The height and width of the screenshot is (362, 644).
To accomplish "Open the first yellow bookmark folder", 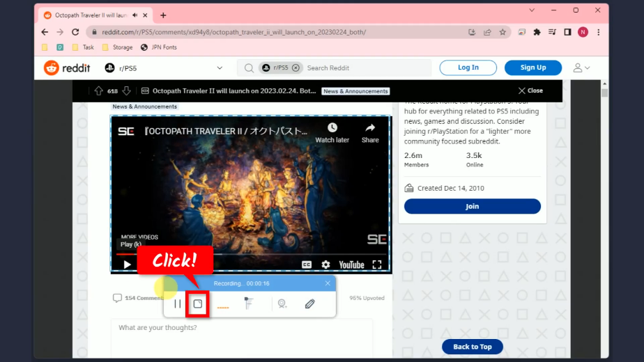I will pyautogui.click(x=45, y=47).
